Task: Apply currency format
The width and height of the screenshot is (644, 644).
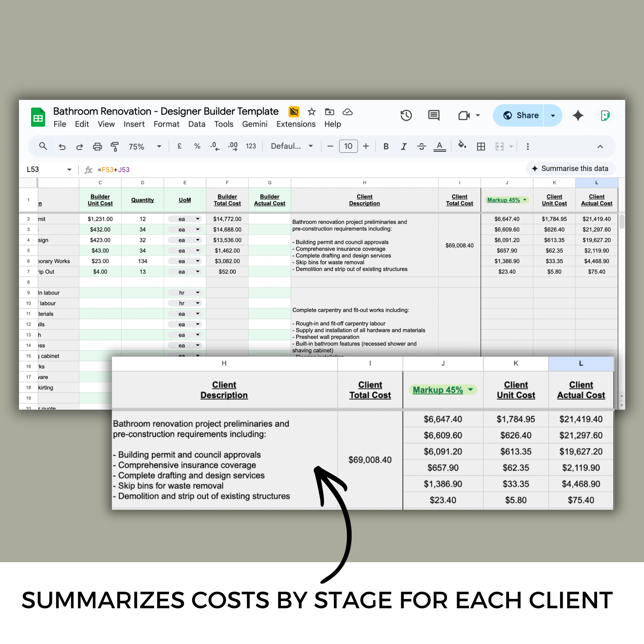Action: click(179, 147)
